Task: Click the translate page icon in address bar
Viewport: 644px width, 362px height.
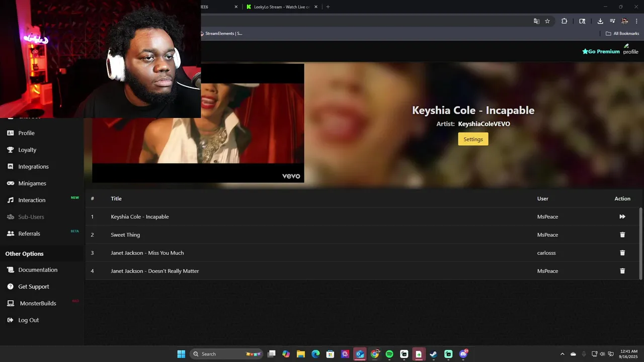Action: [x=536, y=21]
